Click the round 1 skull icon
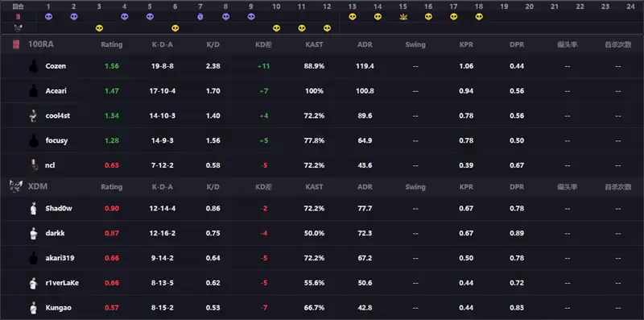Viewport: 644px width, 320px height. (x=48, y=16)
